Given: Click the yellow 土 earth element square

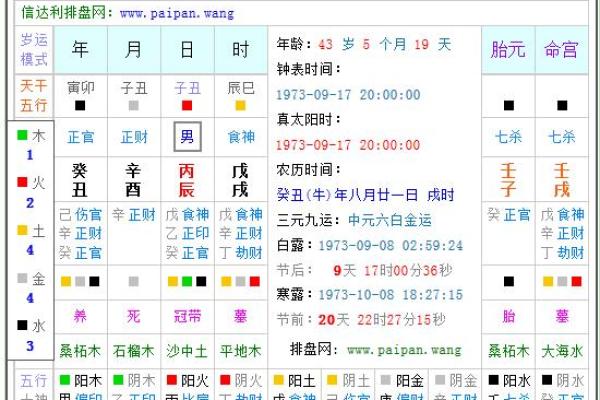Looking at the screenshot, I should click(23, 230).
